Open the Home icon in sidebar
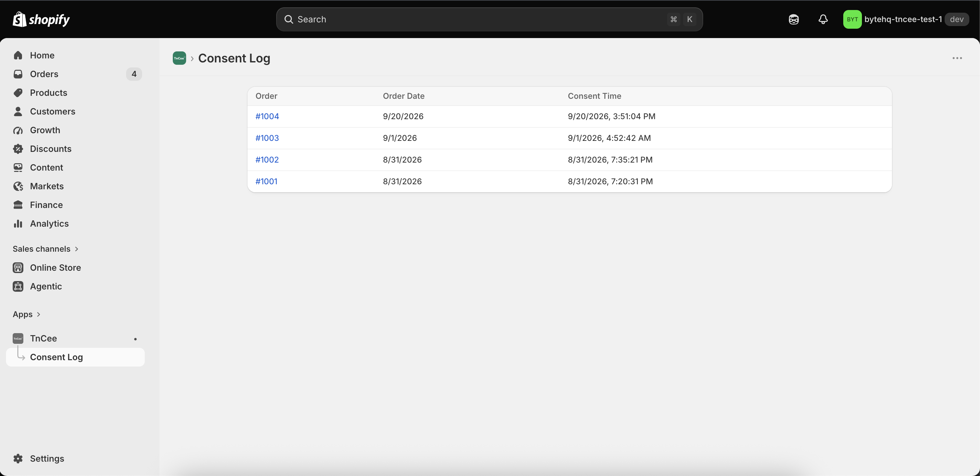980x476 pixels. point(18,55)
